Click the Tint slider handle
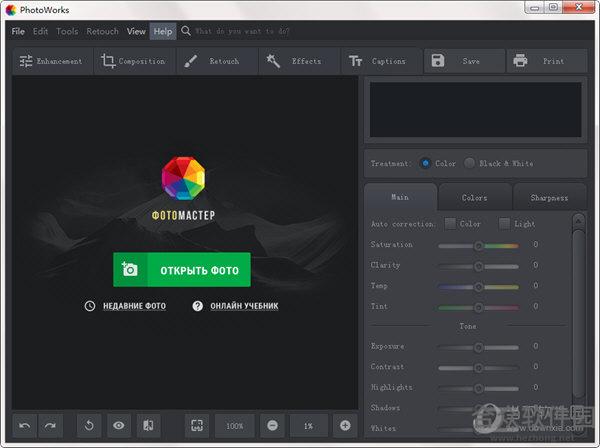Image resolution: width=600 pixels, height=448 pixels. [x=478, y=307]
